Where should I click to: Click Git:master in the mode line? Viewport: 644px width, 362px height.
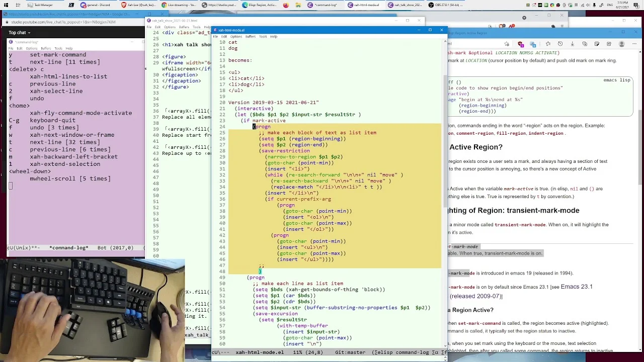coord(350,352)
